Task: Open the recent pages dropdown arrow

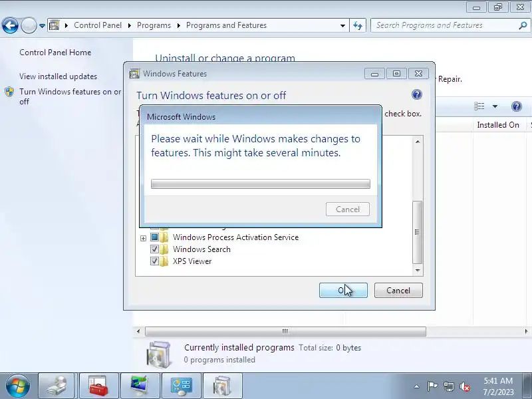Action: pyautogui.click(x=42, y=26)
